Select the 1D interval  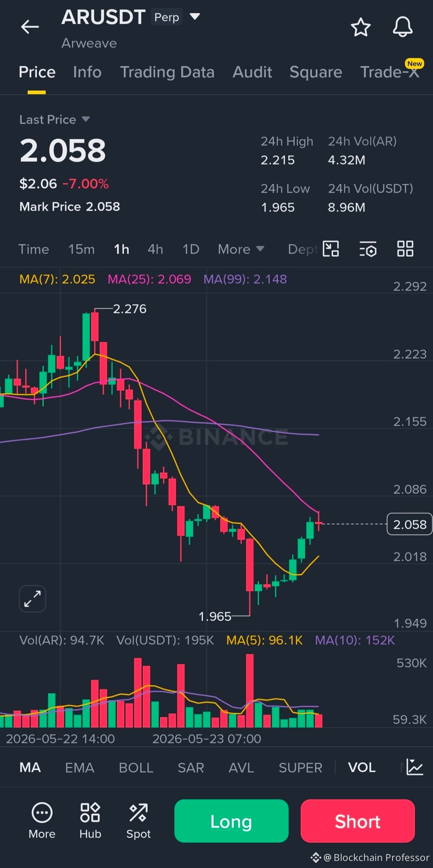click(x=191, y=249)
